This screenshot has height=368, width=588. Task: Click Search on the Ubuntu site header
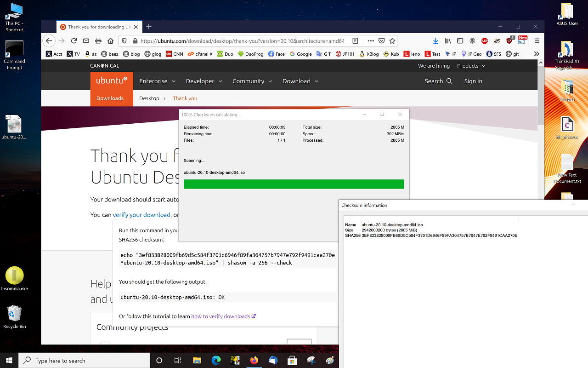tap(438, 81)
